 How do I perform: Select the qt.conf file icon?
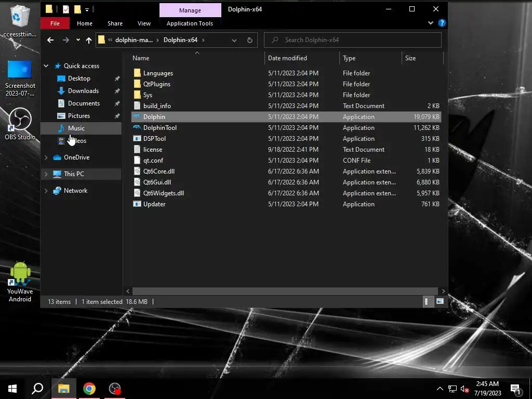click(137, 160)
